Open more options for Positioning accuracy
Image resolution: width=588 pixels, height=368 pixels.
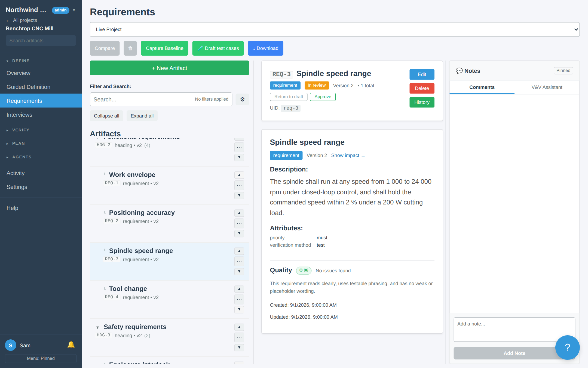click(x=239, y=224)
